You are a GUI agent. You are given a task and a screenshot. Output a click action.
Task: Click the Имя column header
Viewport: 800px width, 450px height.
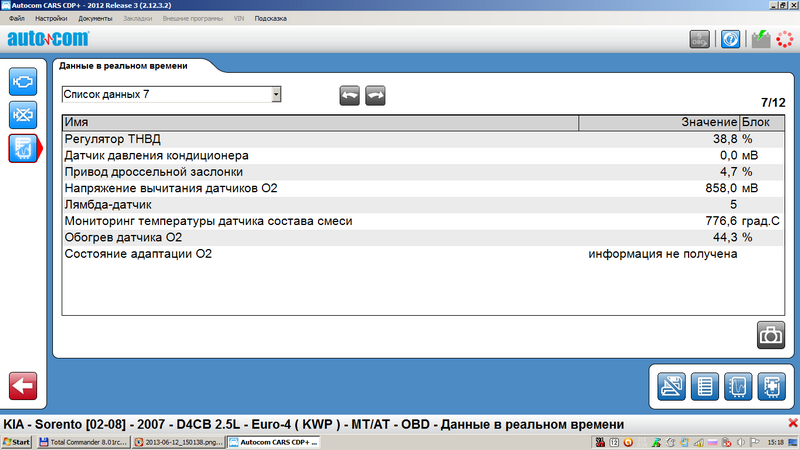[x=320, y=122]
